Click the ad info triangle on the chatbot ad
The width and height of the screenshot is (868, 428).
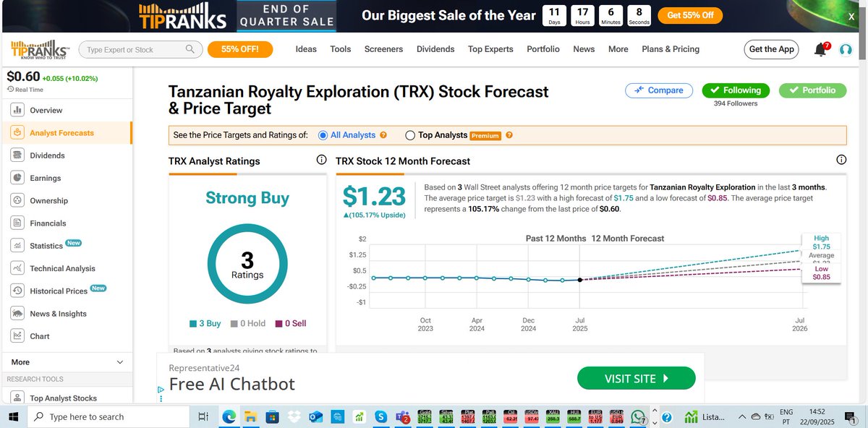pos(161,389)
